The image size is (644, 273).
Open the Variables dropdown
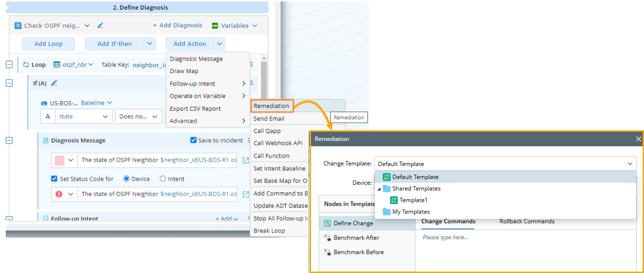[235, 26]
